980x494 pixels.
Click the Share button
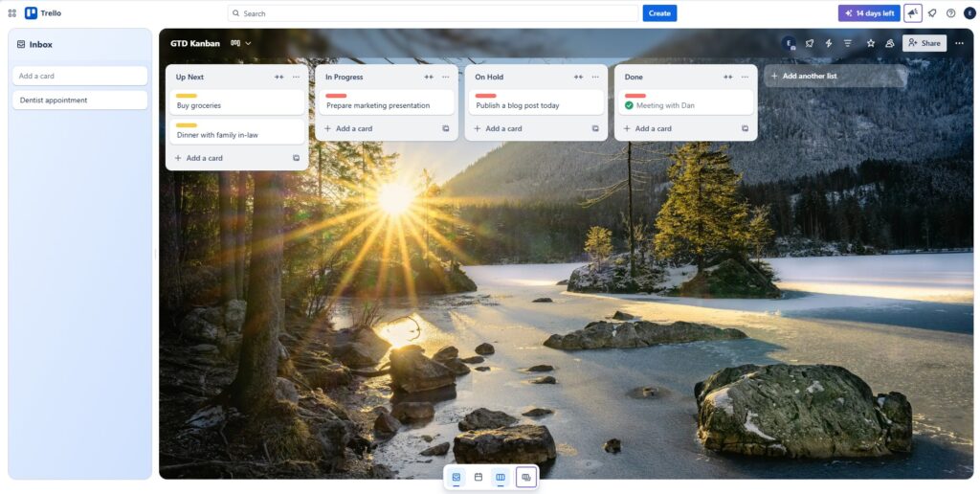tap(924, 43)
